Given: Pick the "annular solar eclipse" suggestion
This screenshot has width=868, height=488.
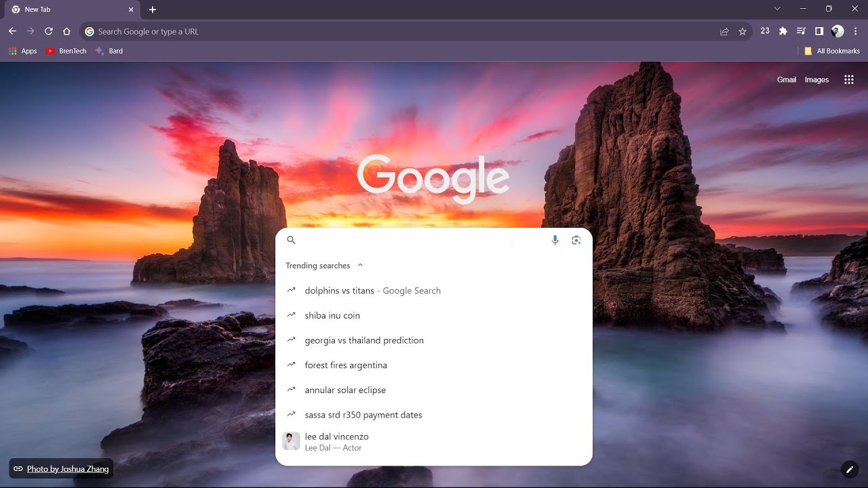Looking at the screenshot, I should pos(434,390).
